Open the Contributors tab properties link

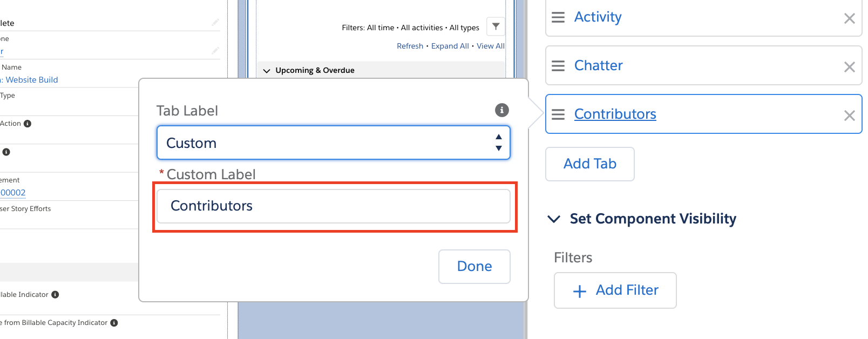click(615, 114)
